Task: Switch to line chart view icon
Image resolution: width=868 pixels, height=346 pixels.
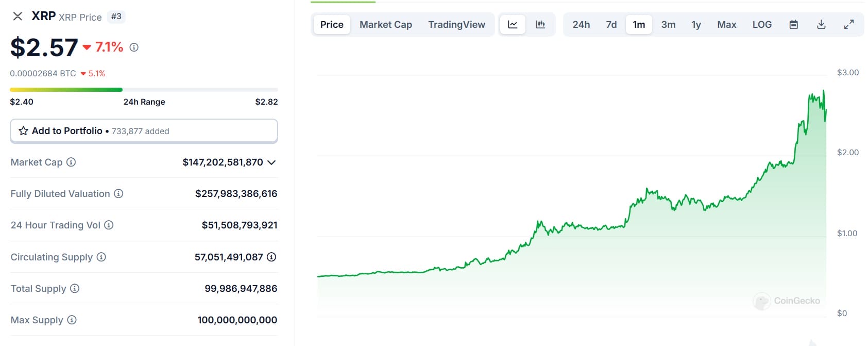Action: (x=513, y=24)
